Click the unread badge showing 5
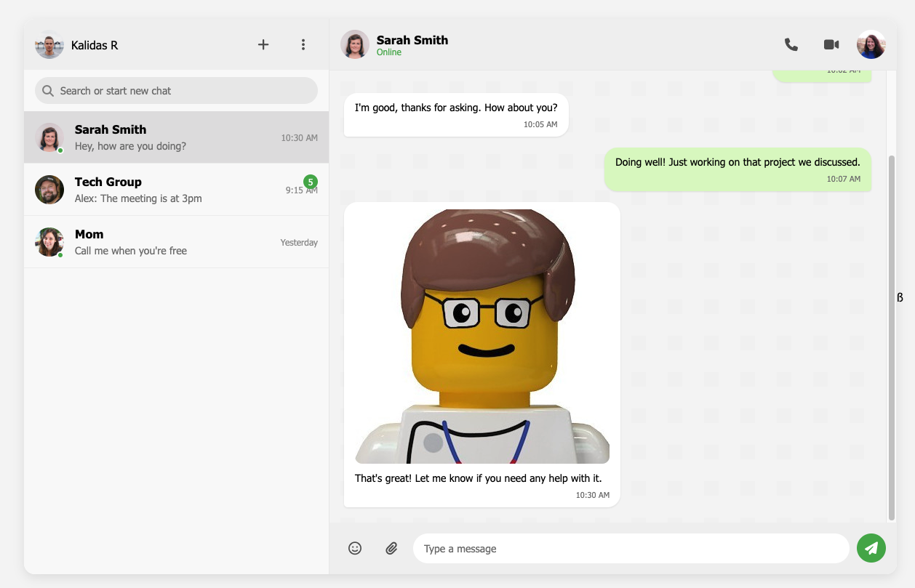This screenshot has height=588, width=915. coord(311,182)
